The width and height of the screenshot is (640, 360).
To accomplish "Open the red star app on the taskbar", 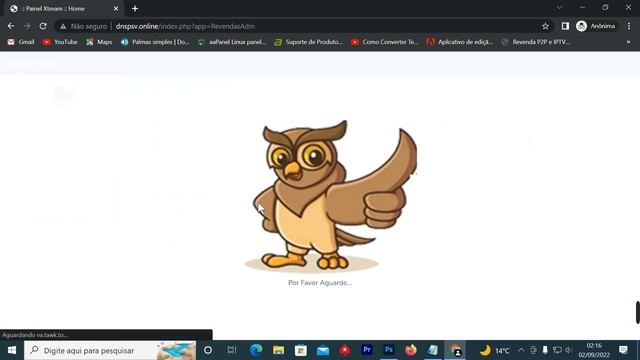I will point(345,350).
